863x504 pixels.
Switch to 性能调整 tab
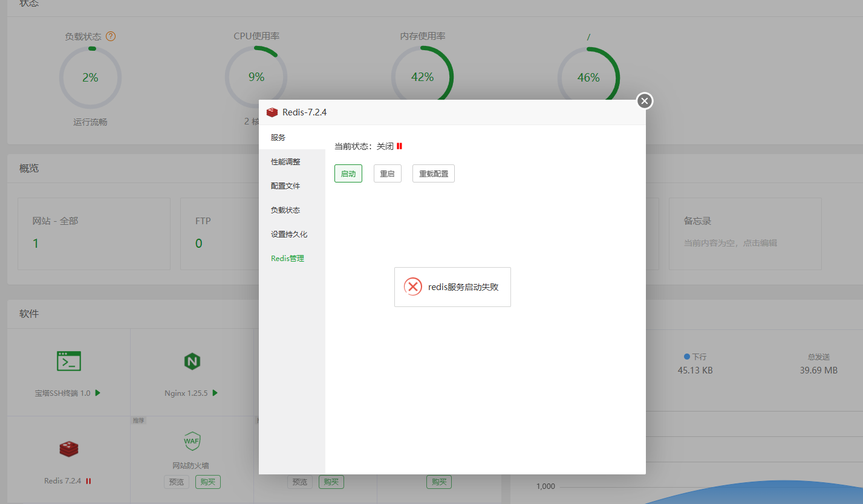(x=292, y=161)
